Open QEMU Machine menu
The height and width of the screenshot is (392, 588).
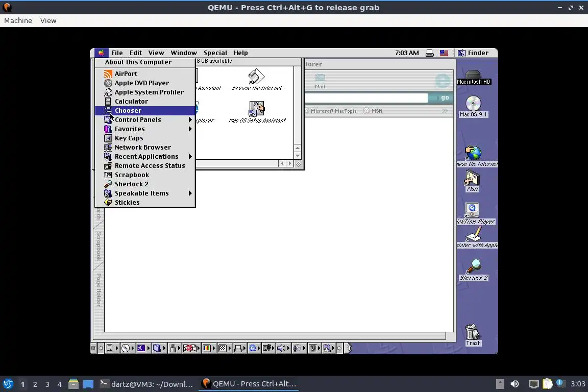[x=18, y=20]
